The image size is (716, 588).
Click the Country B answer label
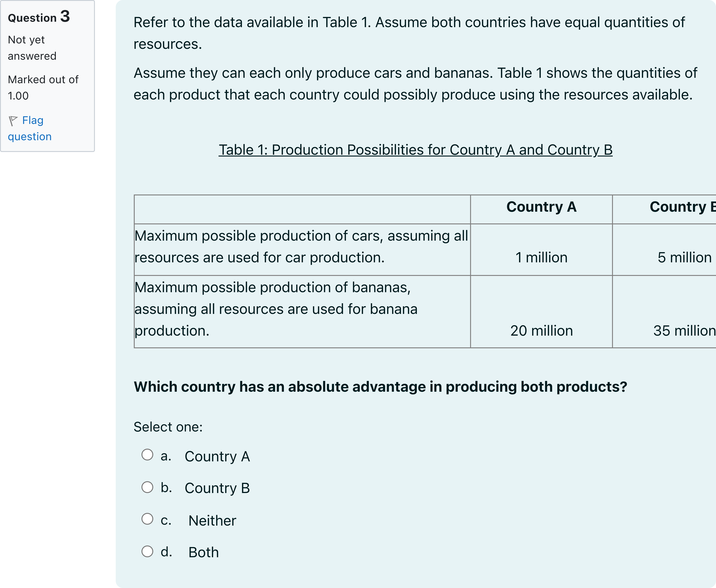[x=217, y=488]
